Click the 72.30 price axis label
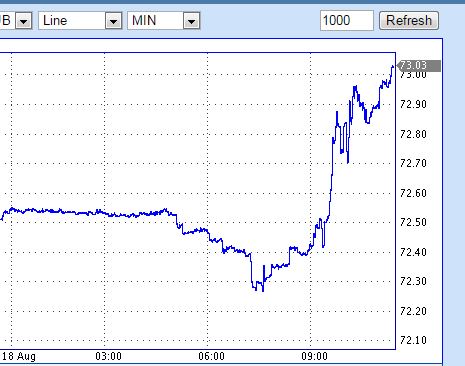 pos(413,281)
